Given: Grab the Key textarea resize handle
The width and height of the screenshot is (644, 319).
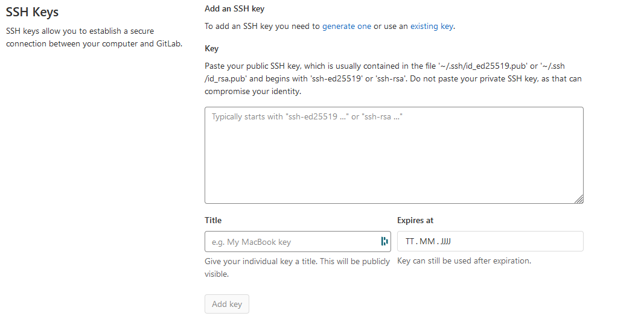Looking at the screenshot, I should [x=579, y=199].
